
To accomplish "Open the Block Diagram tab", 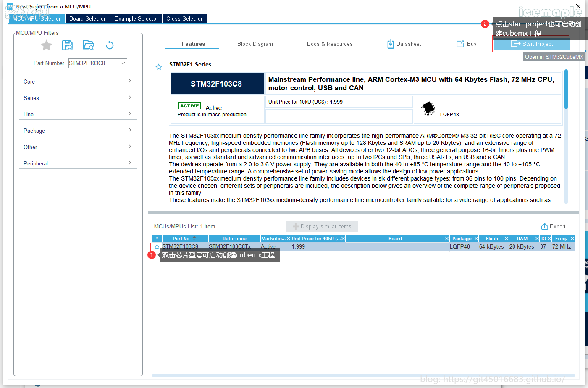I will pos(255,44).
